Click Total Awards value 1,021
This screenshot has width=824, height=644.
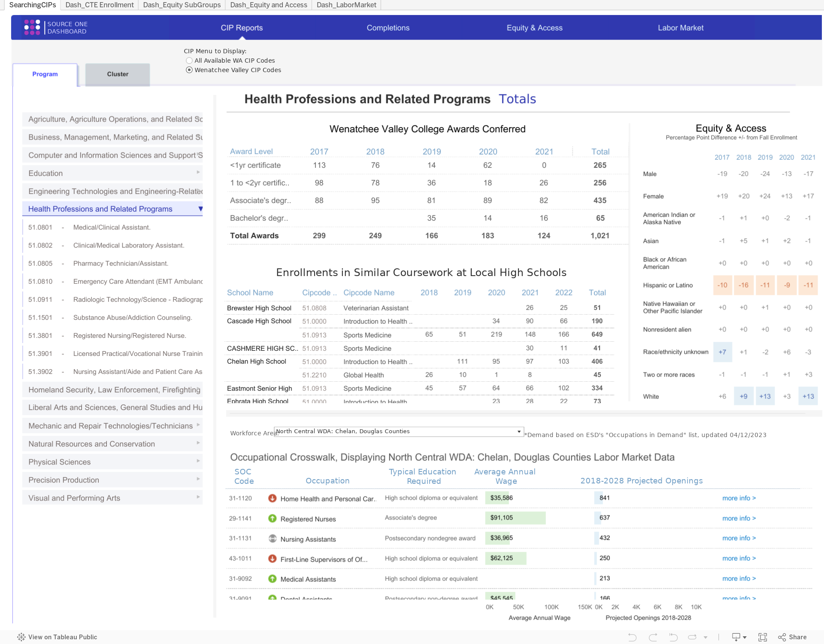click(600, 236)
